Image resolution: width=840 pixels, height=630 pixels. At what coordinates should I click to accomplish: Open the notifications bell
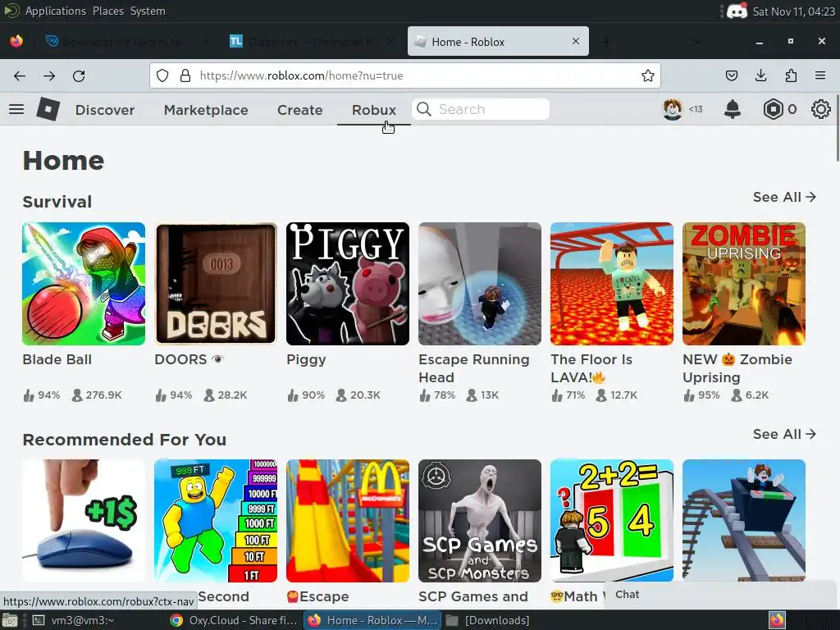pos(733,109)
